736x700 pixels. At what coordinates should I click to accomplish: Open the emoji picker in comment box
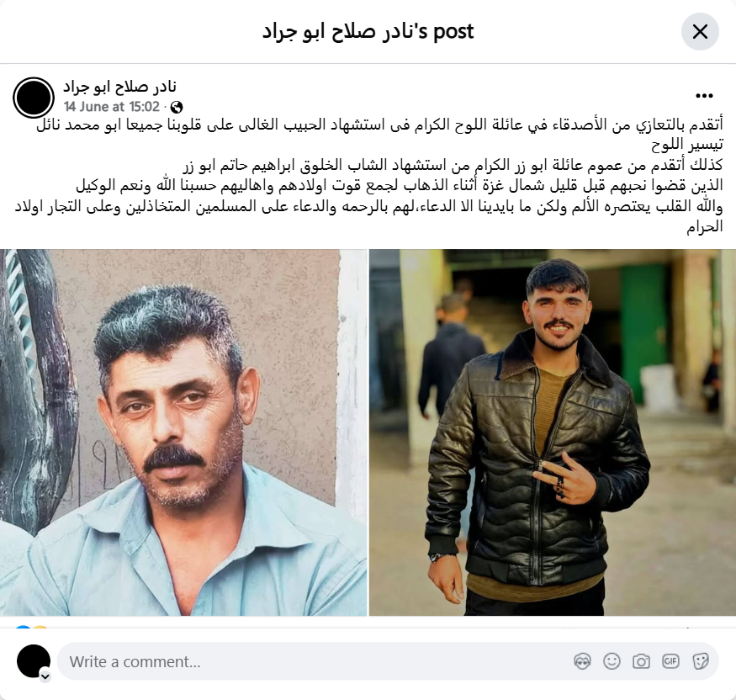coord(612,661)
